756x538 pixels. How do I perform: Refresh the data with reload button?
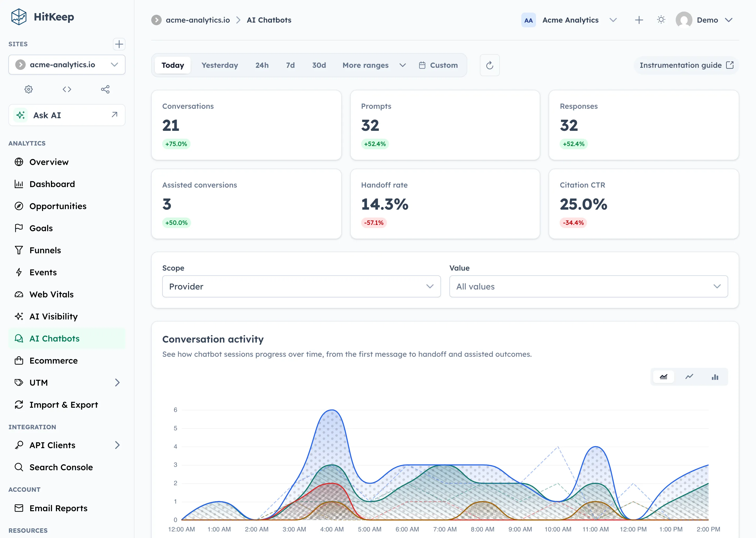pos(490,65)
